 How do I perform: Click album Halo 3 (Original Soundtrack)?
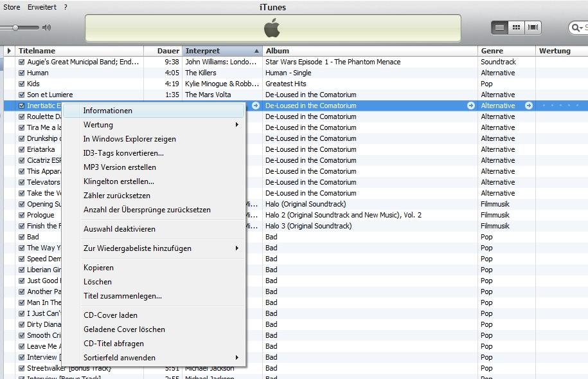(x=308, y=226)
